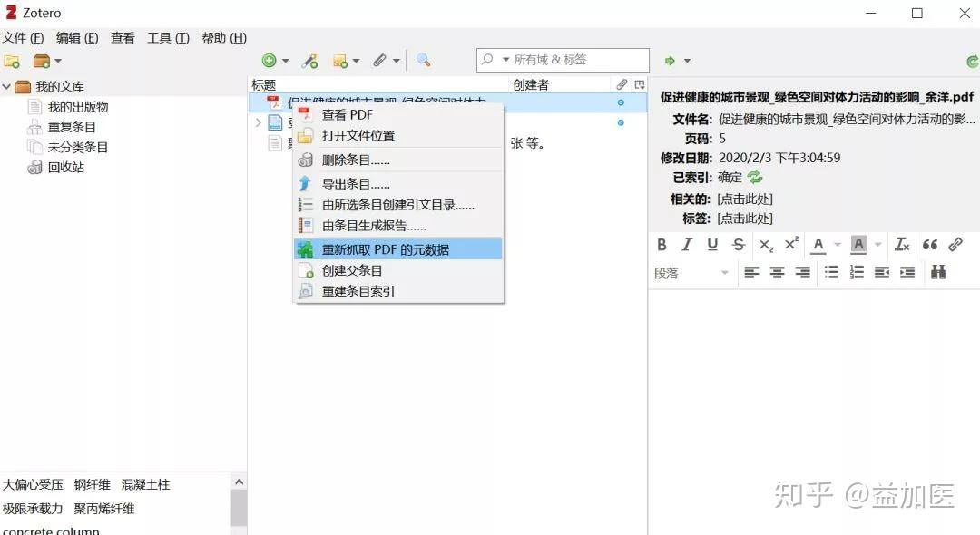Click the reindex refresh icon beside 确定

pos(755,178)
